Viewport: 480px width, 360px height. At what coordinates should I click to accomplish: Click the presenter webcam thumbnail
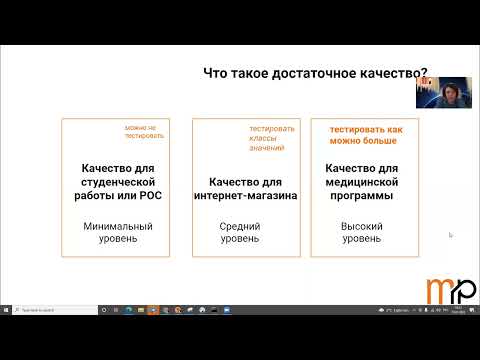444,93
